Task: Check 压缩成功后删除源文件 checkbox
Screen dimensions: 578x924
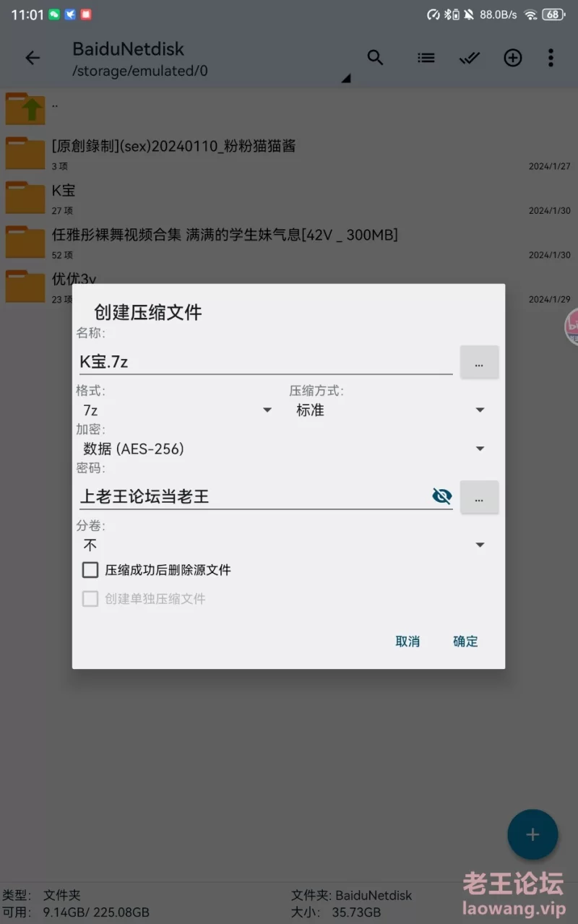Action: click(x=90, y=570)
